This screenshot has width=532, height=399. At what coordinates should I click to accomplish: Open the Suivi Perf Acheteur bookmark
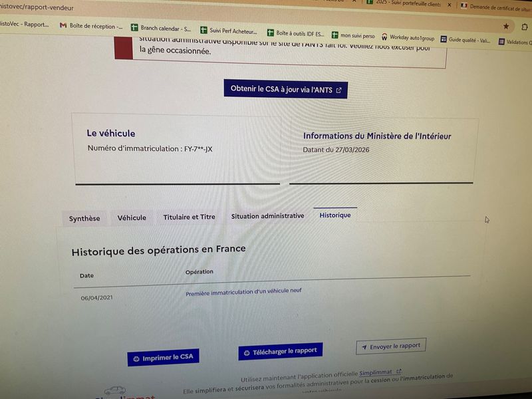[x=229, y=31]
